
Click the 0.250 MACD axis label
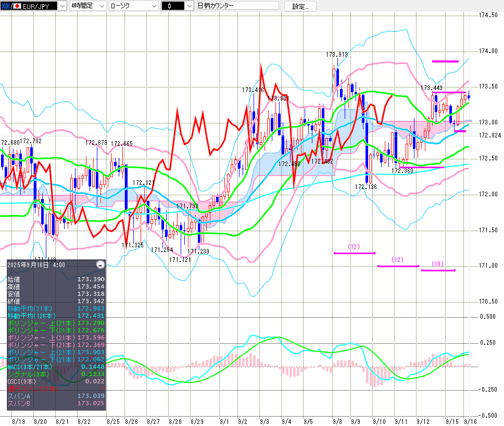tap(488, 343)
